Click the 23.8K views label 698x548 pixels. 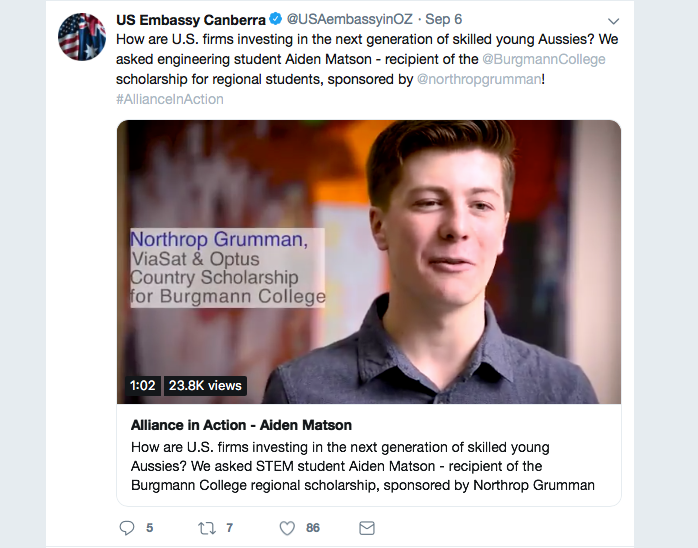click(205, 386)
